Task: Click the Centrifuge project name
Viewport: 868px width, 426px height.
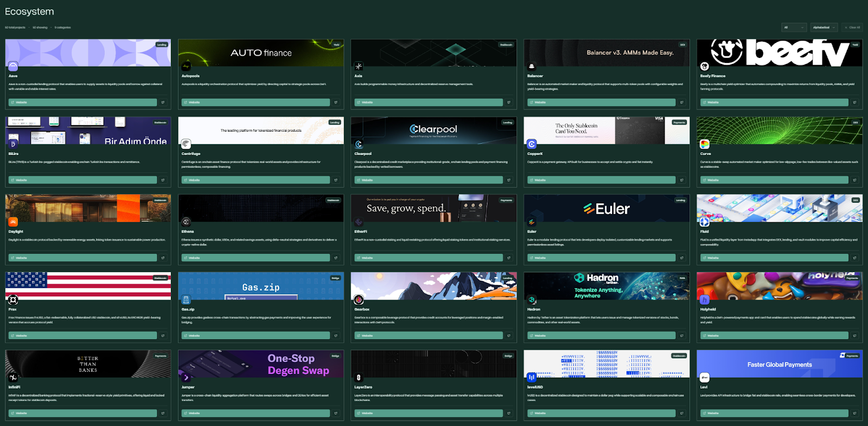Action: 191,154
